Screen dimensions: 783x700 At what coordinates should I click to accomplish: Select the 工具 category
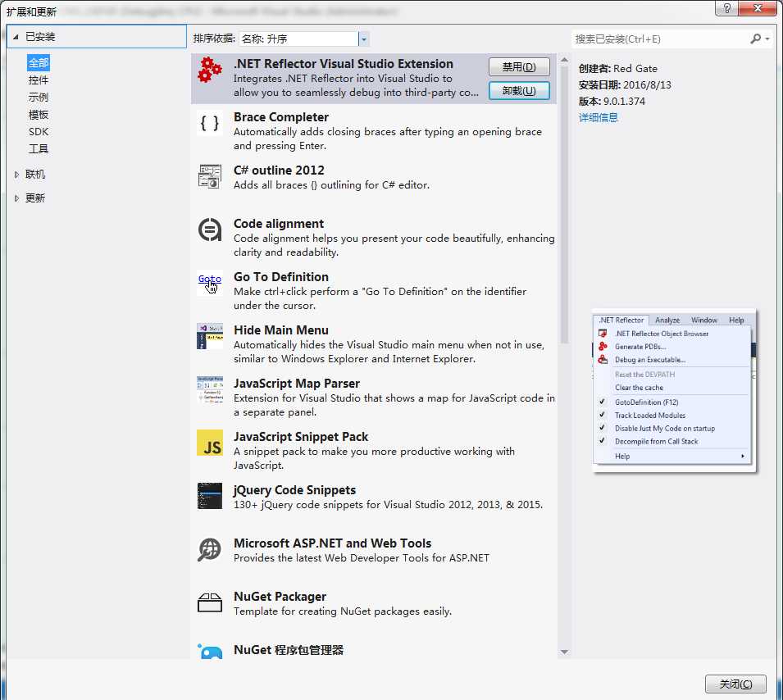pyautogui.click(x=39, y=149)
